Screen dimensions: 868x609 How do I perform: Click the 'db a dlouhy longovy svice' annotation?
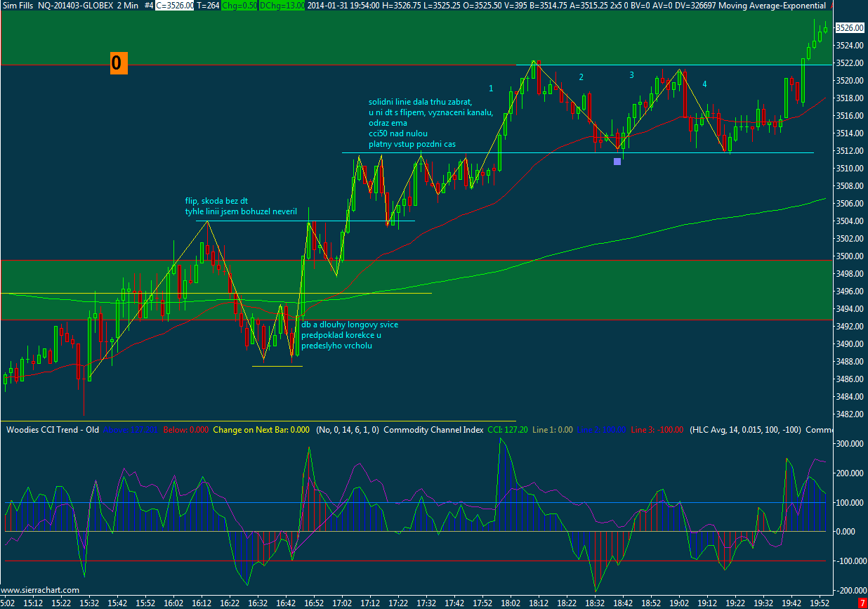tap(350, 325)
